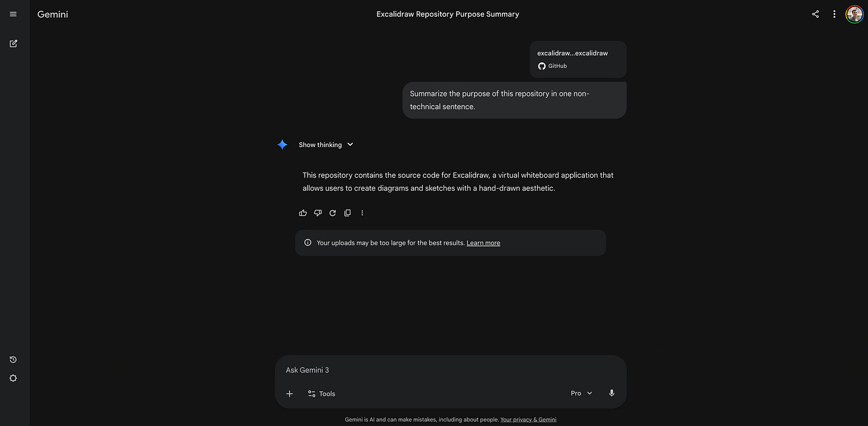The image size is (868, 426).
Task: Open the Your privacy & Gemini link
Action: tap(528, 419)
